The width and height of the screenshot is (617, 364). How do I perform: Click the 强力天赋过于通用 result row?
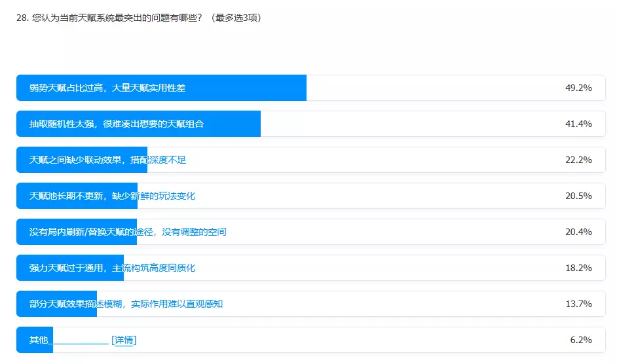310,268
